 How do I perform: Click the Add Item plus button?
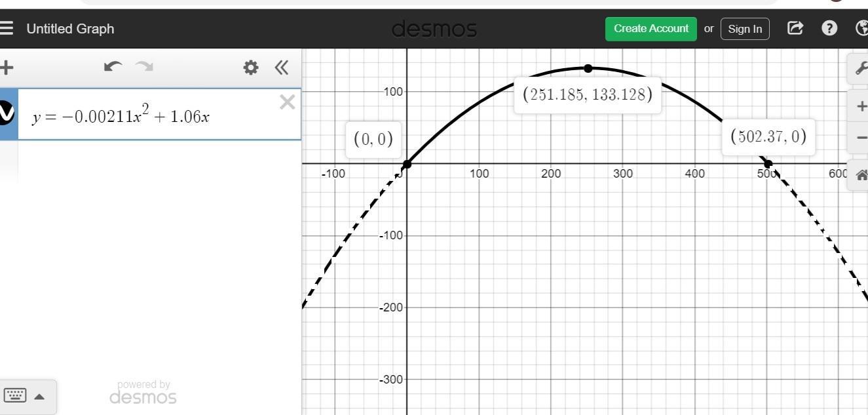tap(7, 68)
